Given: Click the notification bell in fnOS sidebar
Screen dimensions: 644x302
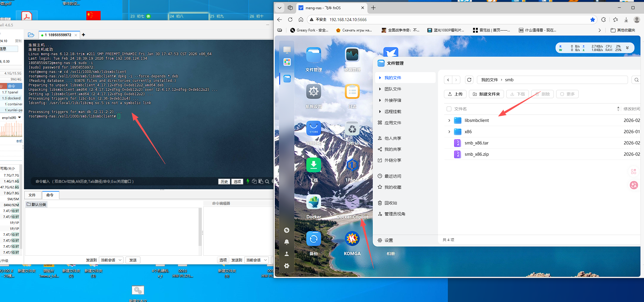Looking at the screenshot, I should pyautogui.click(x=287, y=242).
